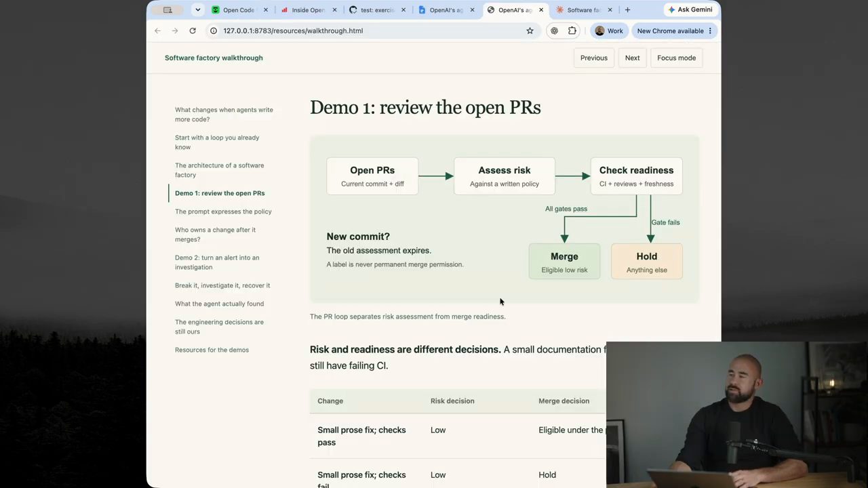
Task: Open the tab search dropdown
Action: click(197, 10)
